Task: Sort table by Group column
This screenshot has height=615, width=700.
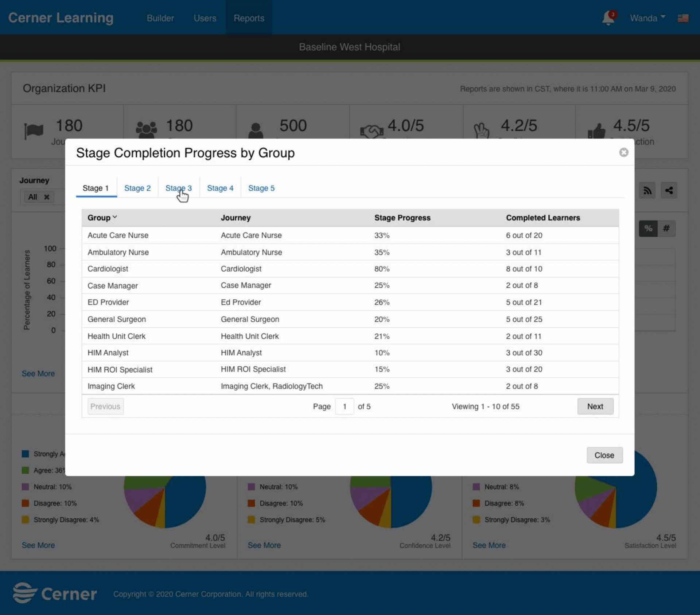Action: click(x=102, y=218)
